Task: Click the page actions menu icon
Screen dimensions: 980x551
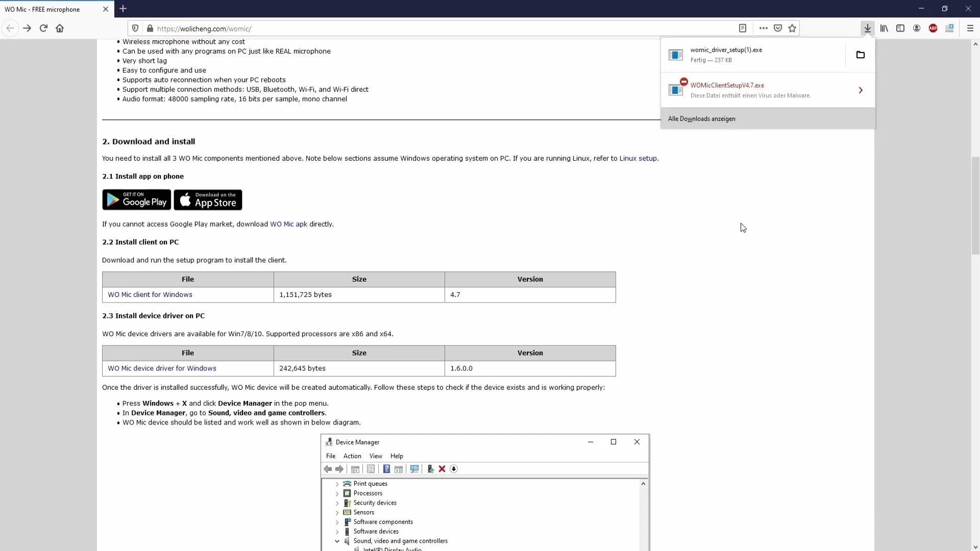Action: coord(763,28)
